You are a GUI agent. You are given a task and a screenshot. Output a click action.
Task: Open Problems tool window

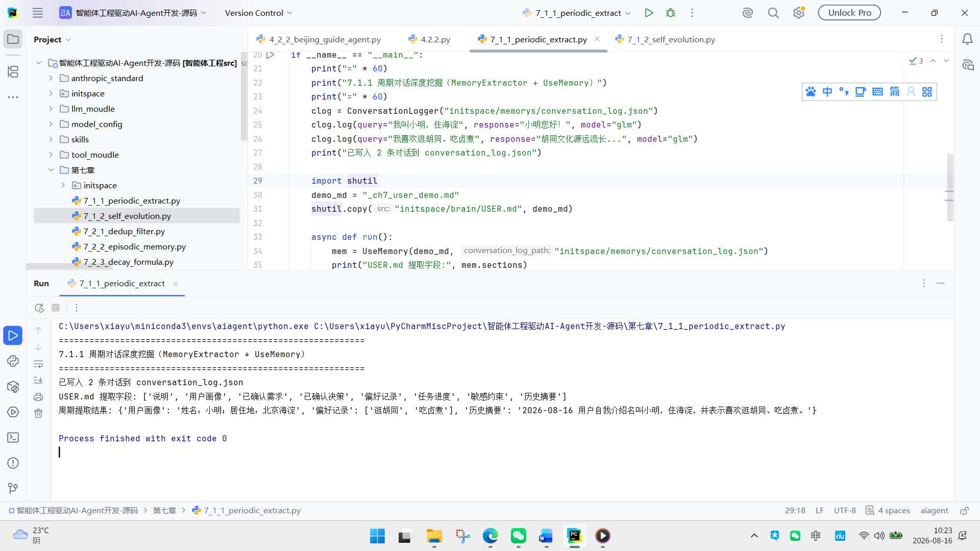click(13, 463)
